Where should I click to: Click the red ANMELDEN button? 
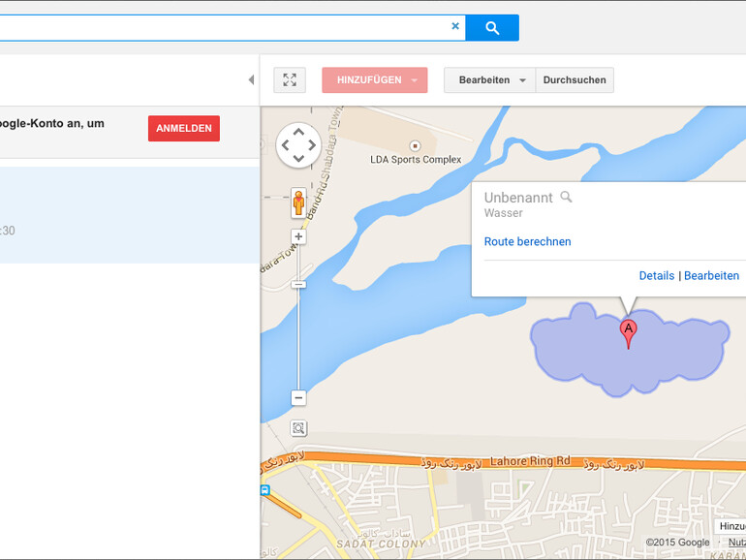point(184,129)
